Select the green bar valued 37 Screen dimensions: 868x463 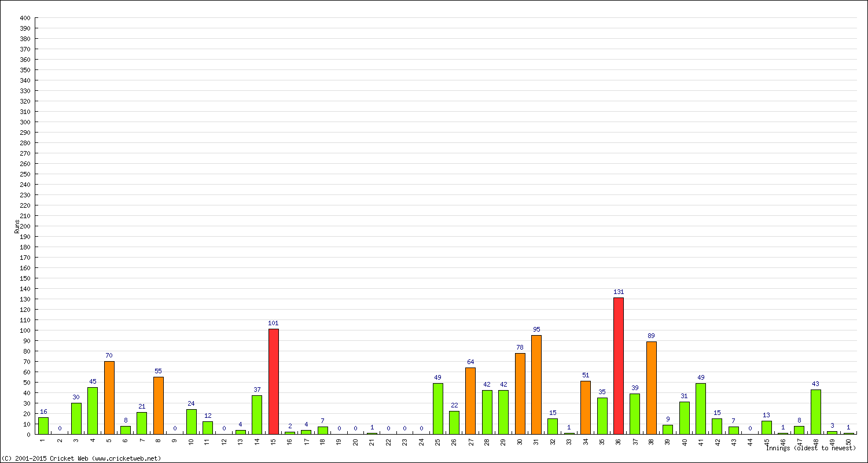coord(257,415)
